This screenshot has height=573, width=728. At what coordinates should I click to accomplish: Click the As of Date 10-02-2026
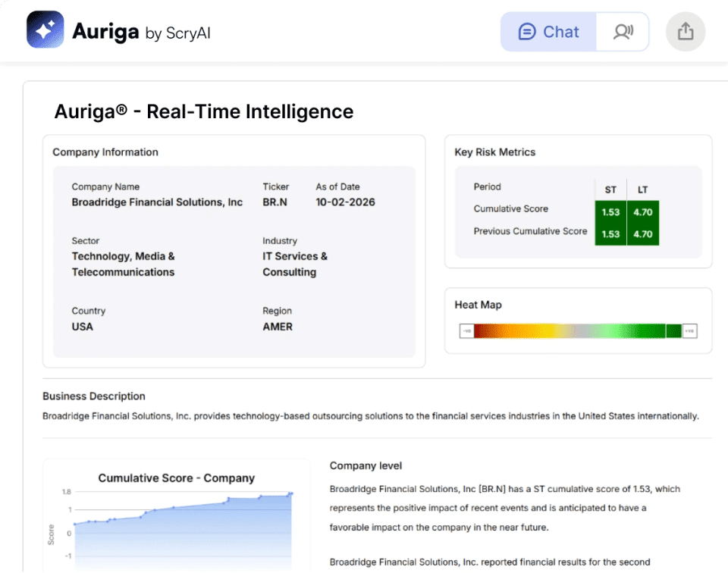[x=346, y=202]
